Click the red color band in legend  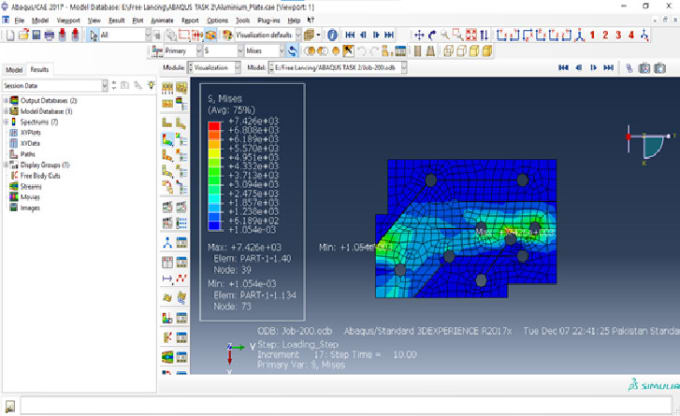tap(214, 126)
